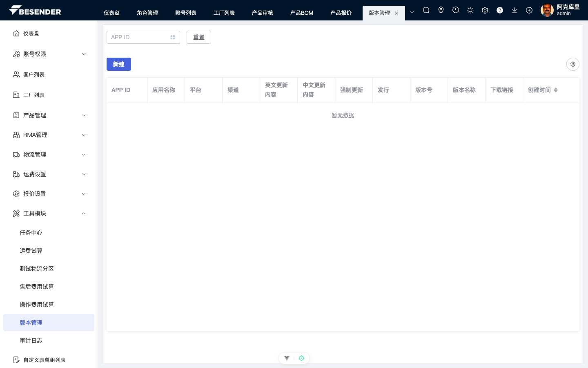588x368 pixels.
Task: Click the grid icon in APP ID field
Action: click(x=173, y=37)
